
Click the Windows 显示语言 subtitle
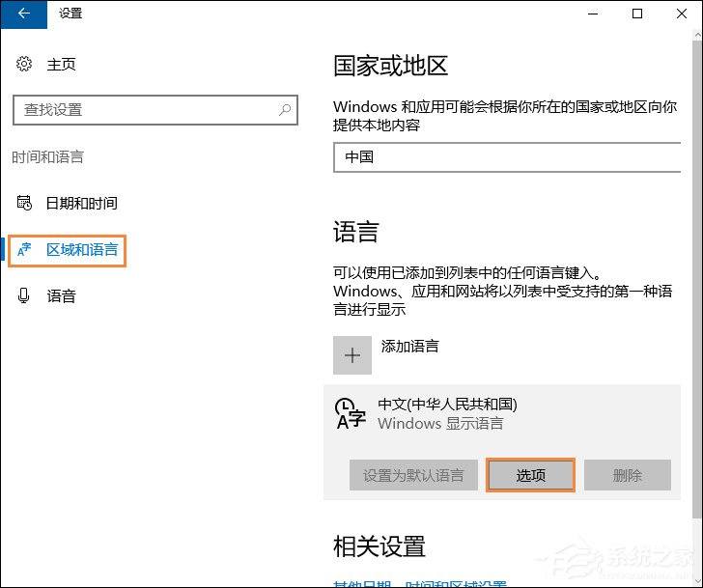pyautogui.click(x=440, y=423)
